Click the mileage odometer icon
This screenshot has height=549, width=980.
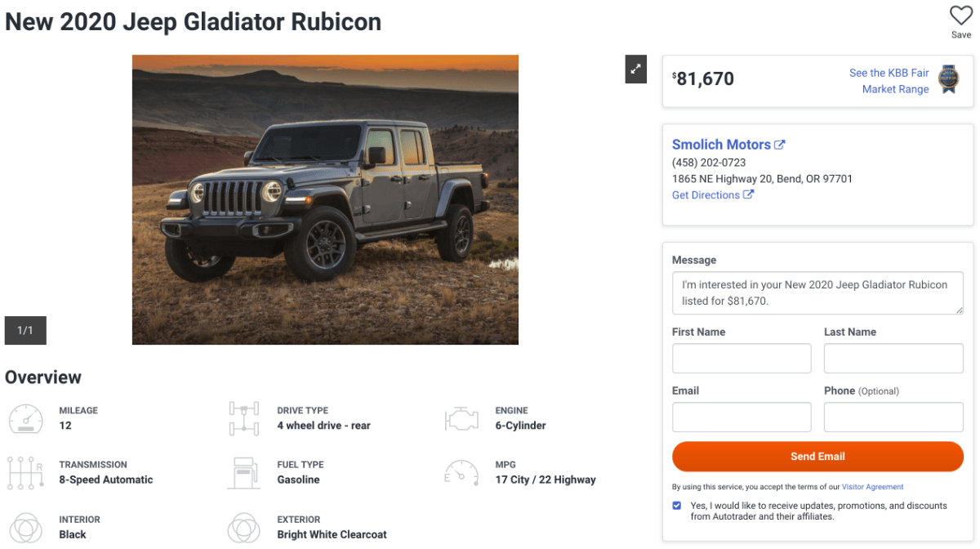point(25,418)
